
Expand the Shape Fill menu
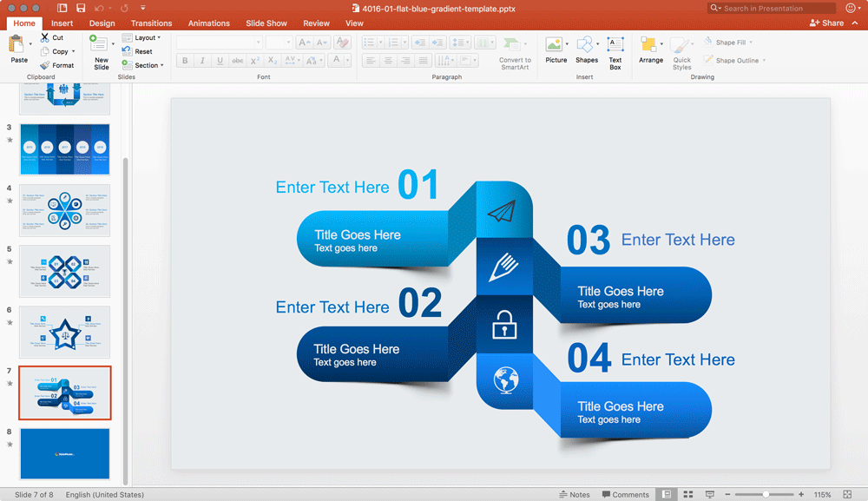tap(727, 41)
